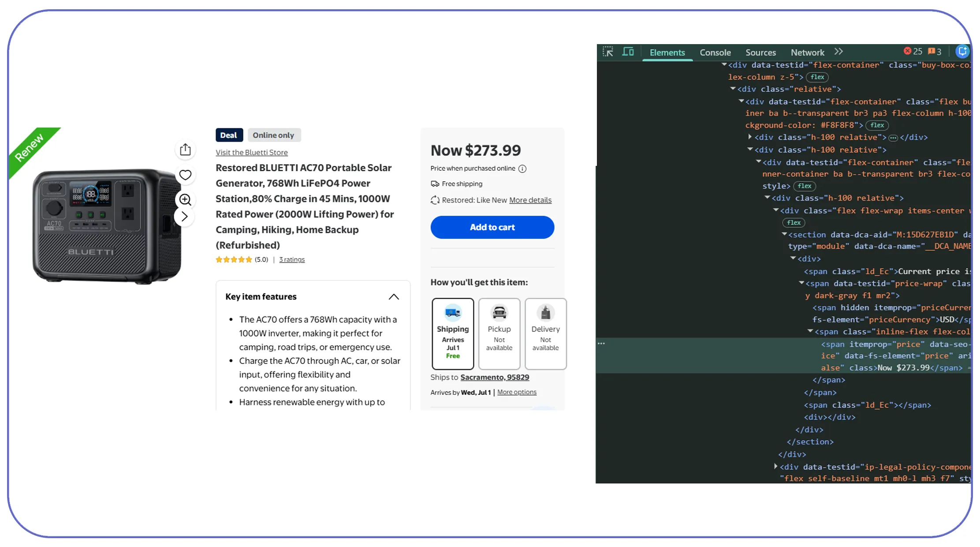Click the zoom magnifier icon on product image

click(x=185, y=199)
